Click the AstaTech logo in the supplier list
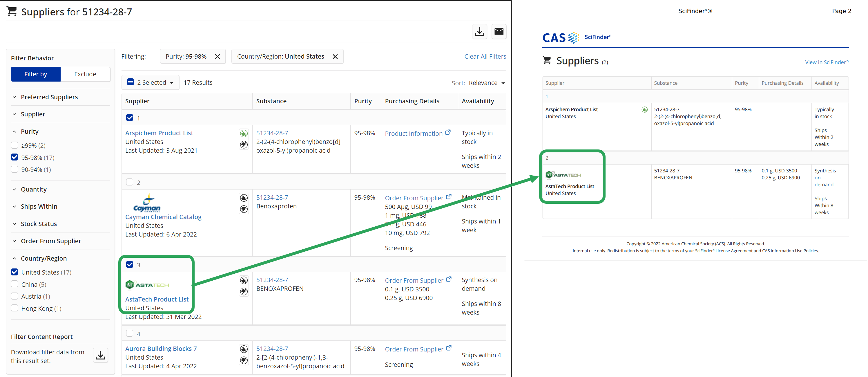 click(147, 285)
